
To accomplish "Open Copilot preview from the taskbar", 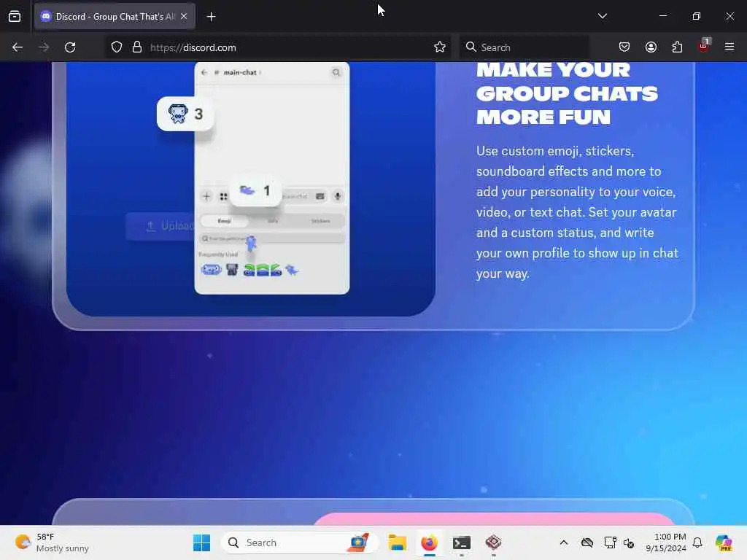I will (x=724, y=542).
